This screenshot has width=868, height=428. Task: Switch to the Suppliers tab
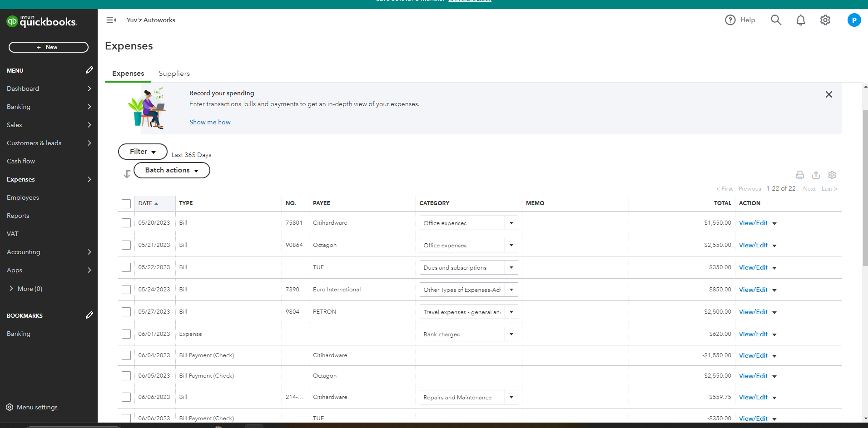point(174,74)
